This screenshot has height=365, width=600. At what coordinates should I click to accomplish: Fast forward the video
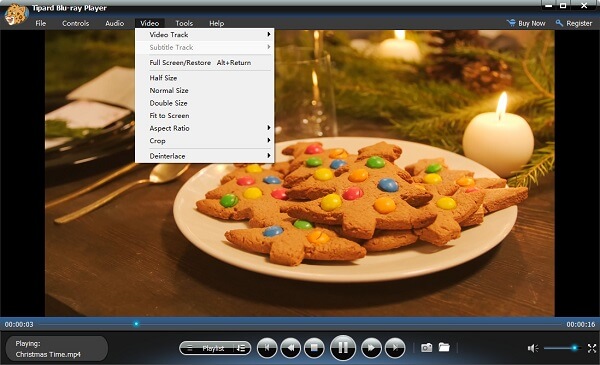pos(371,348)
